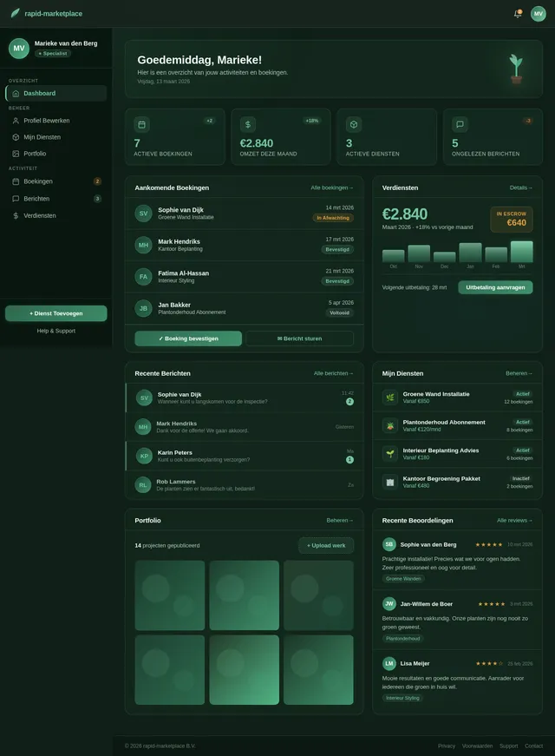
Task: Click the Groene Wand Installatie service icon
Action: (x=390, y=398)
